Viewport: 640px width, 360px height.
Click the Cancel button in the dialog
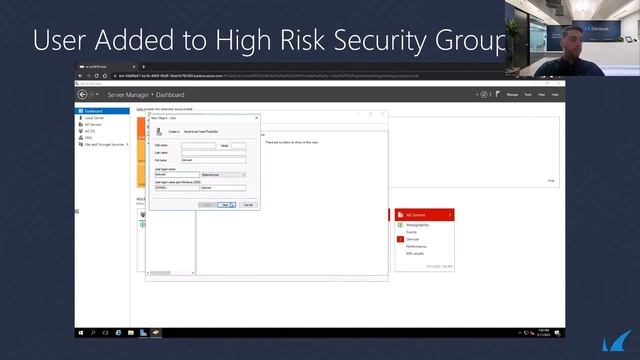(248, 204)
